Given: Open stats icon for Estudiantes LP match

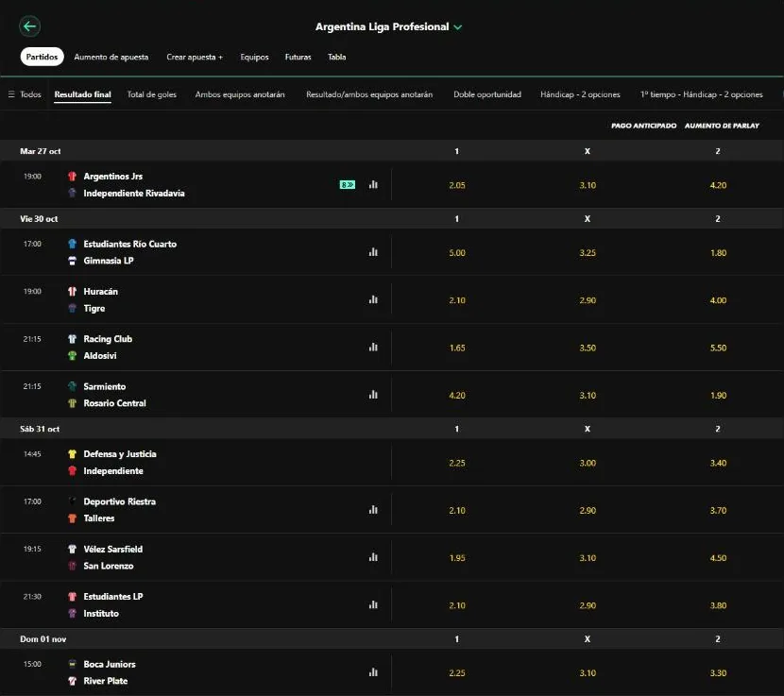Looking at the screenshot, I should (373, 605).
